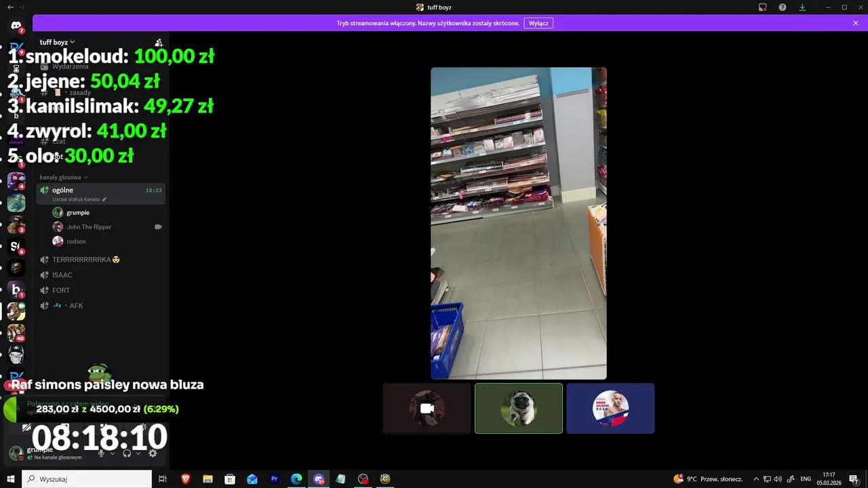Click the camera icon beside John The Ripper

point(158,227)
